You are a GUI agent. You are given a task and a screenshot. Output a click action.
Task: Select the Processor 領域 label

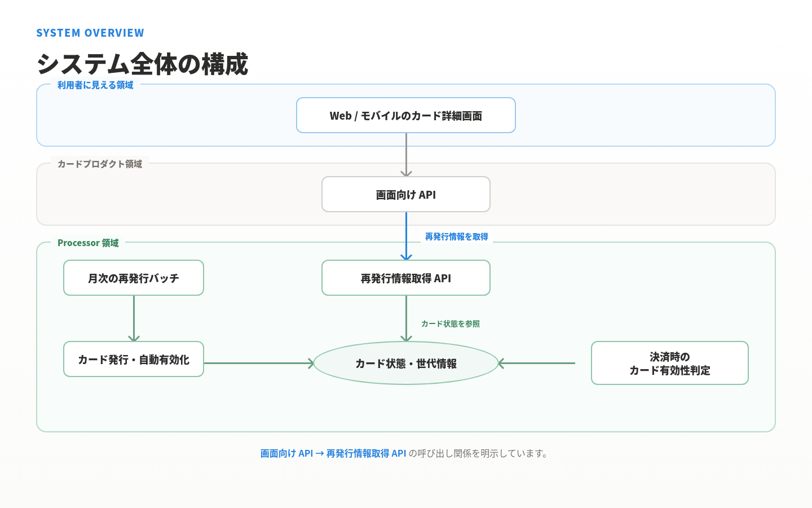(x=88, y=243)
